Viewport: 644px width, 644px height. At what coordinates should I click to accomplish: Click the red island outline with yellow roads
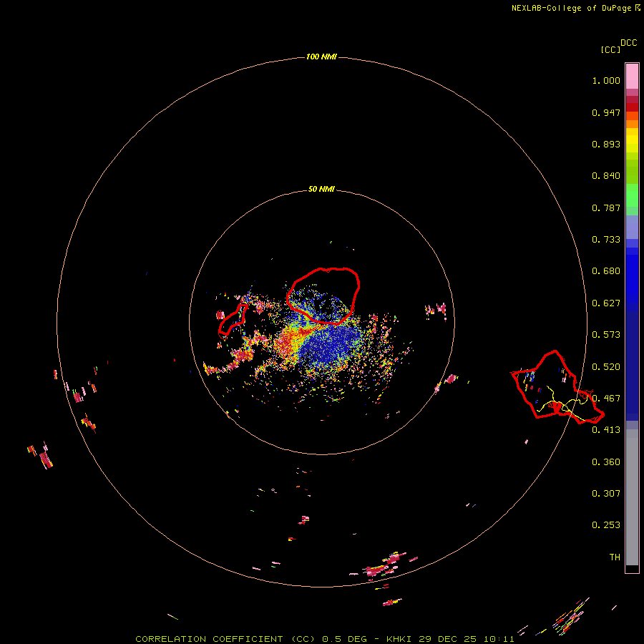(x=557, y=388)
